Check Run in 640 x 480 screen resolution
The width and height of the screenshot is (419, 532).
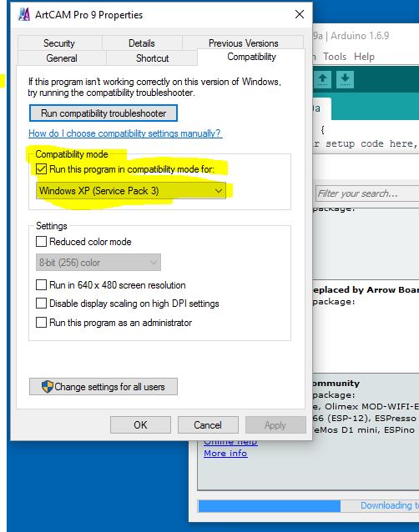tap(41, 284)
